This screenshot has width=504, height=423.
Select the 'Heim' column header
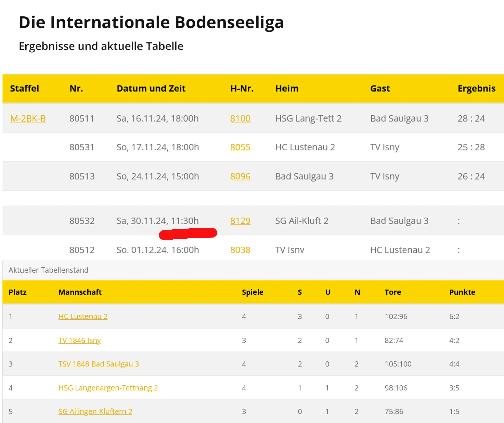(x=287, y=88)
